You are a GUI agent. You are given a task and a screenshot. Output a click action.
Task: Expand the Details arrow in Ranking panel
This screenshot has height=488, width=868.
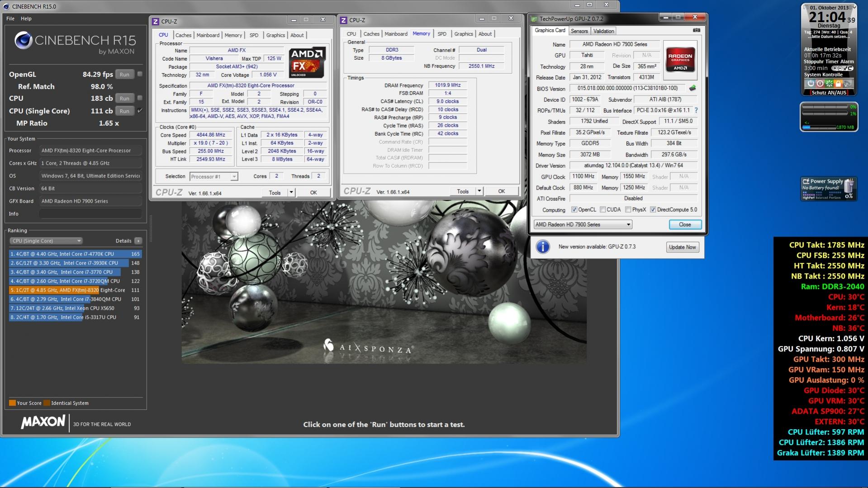pyautogui.click(x=138, y=241)
